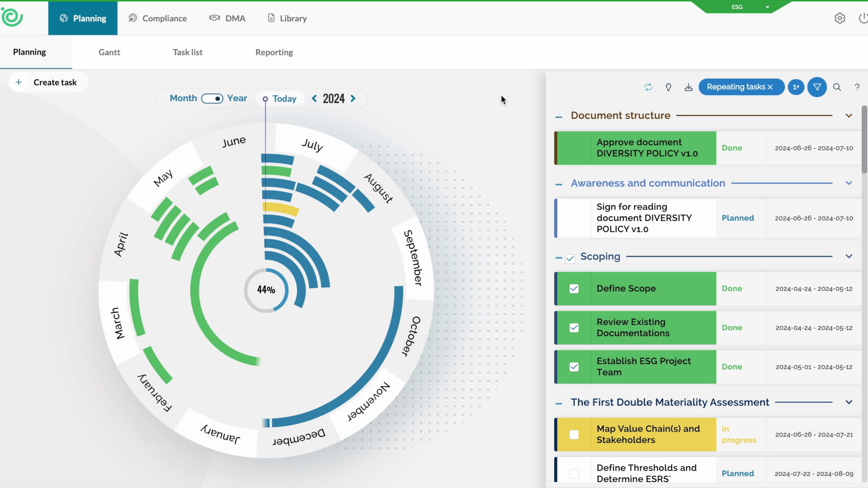Collapse the Document structure section chevron
Screen dimensions: 868x488
click(x=849, y=116)
